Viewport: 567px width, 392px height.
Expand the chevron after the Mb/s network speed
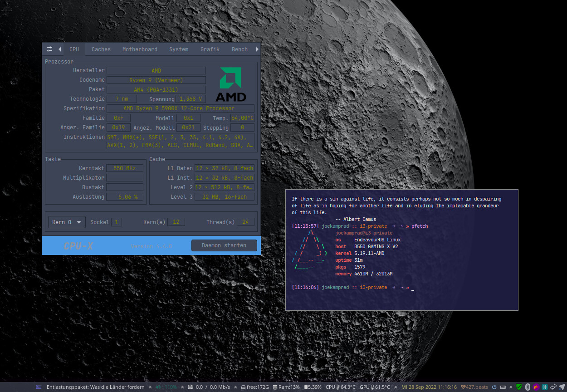pyautogui.click(x=235, y=387)
